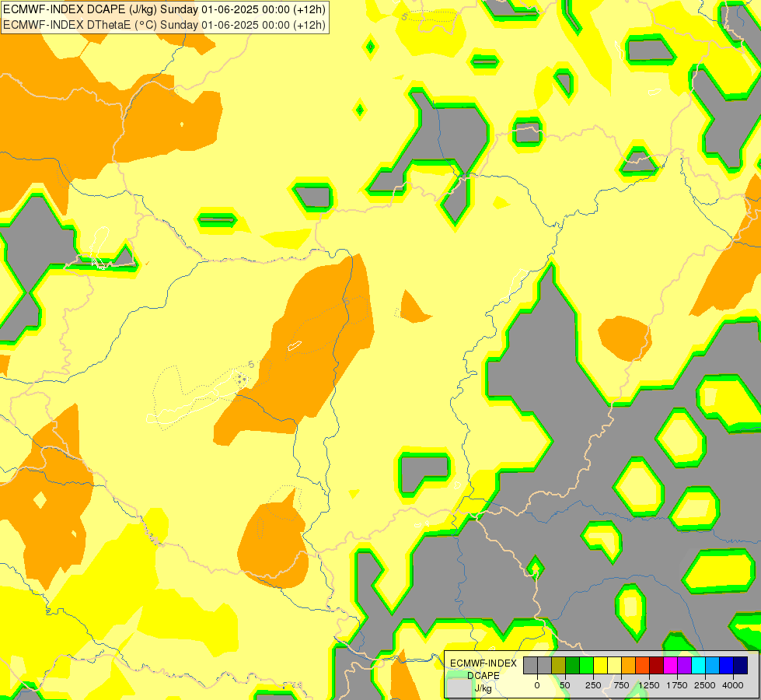This screenshot has width=761, height=700.
Task: Click the cyan legend swatch
Action: click(698, 665)
